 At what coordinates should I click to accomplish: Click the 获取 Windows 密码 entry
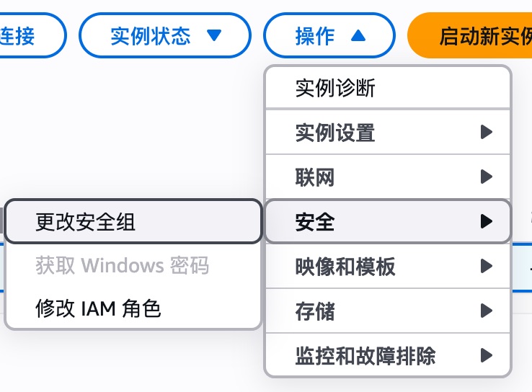[x=122, y=266]
